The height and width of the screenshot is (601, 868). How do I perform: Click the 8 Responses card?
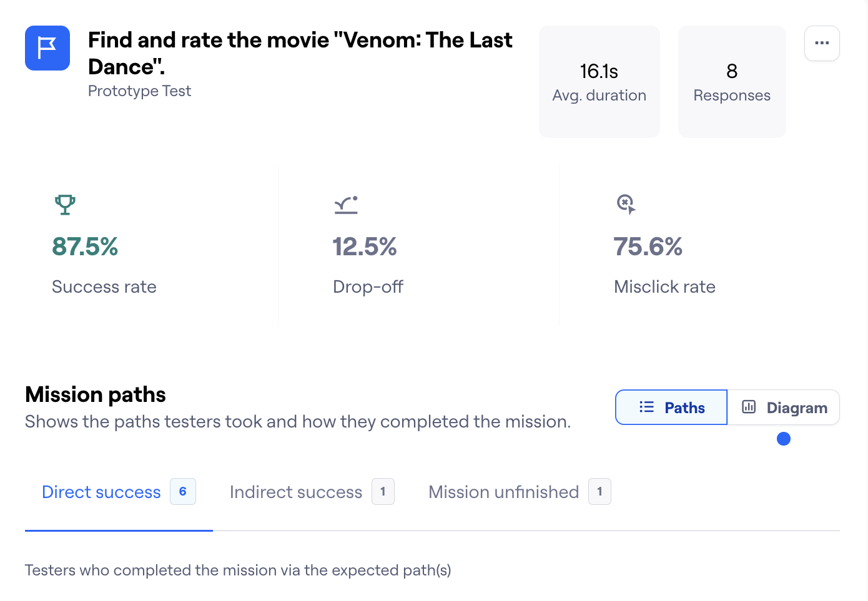pos(732,82)
